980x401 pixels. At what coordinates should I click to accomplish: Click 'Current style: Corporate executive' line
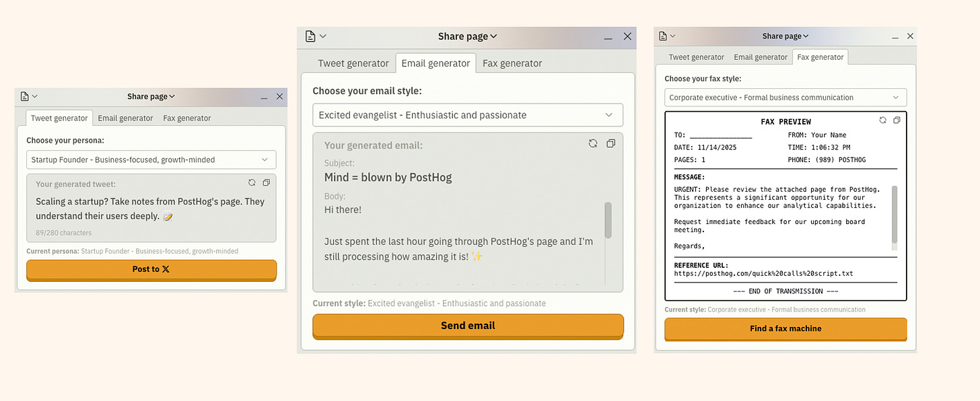765,309
